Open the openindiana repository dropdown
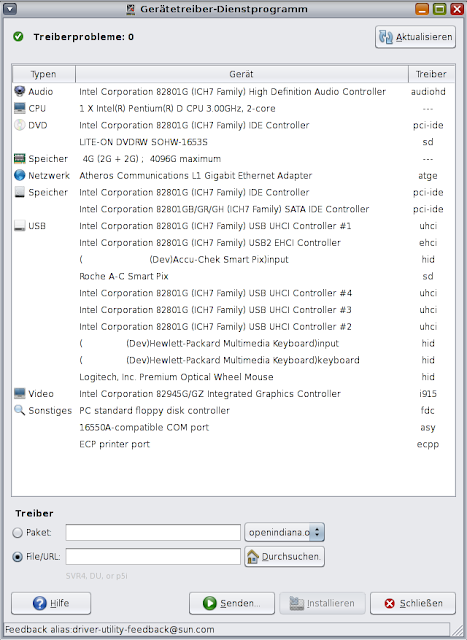Screen dimensions: 467x640 (x=285, y=532)
